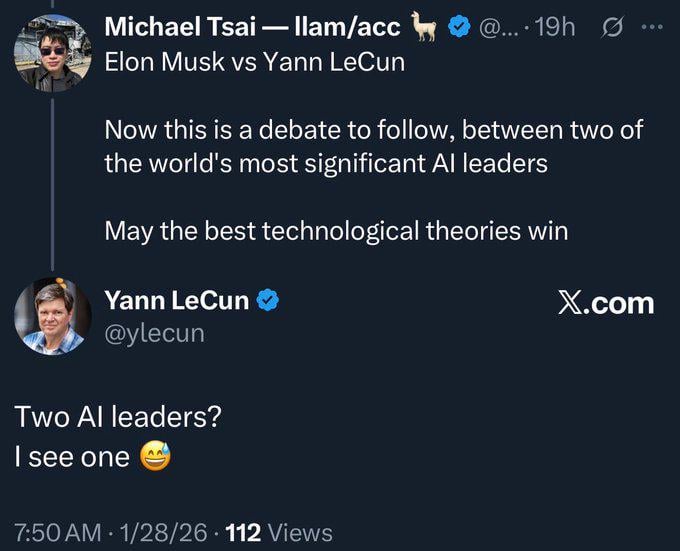Image resolution: width=680 pixels, height=551 pixels.
Task: Click the truncated @ handle of Michael Tsai
Action: pos(498,27)
